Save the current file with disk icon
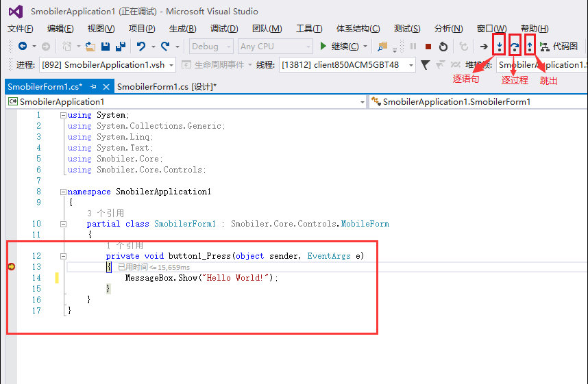588x384 pixels. [106, 47]
